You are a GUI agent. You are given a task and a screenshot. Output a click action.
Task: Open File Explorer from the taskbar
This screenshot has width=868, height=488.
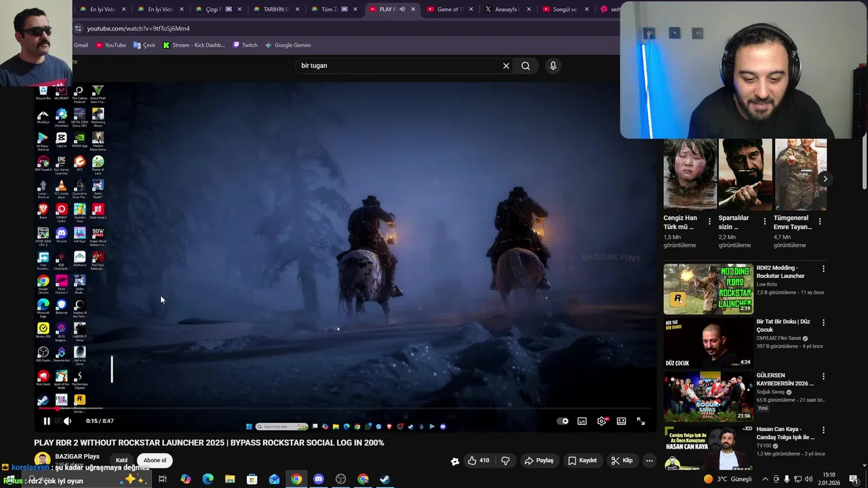(230, 479)
